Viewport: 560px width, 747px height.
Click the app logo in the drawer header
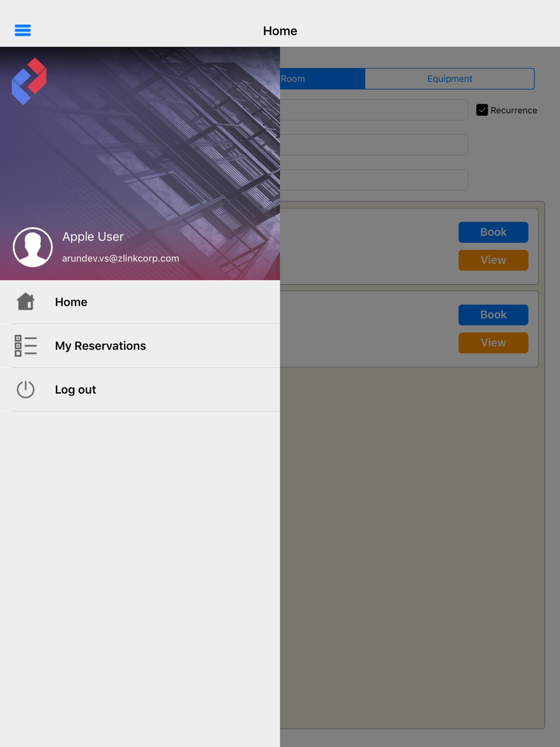29,81
